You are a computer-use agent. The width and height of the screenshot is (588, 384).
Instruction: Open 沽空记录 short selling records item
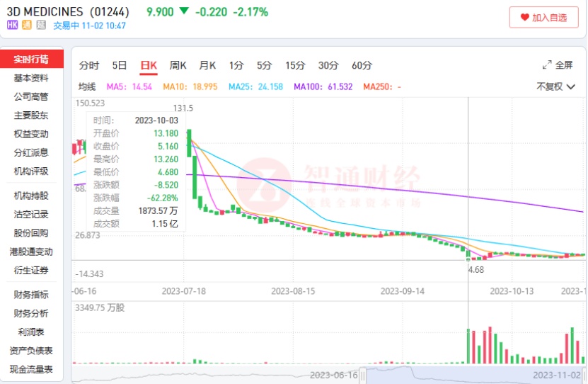point(32,215)
